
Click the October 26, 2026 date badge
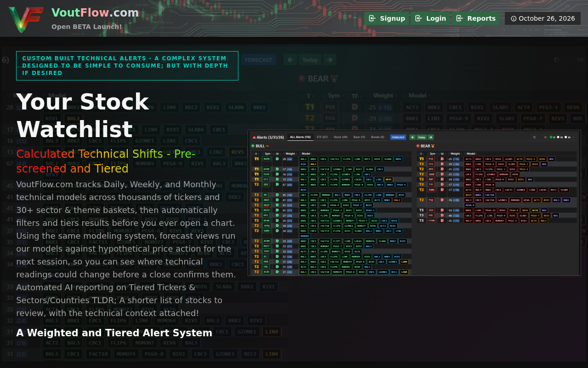click(543, 18)
